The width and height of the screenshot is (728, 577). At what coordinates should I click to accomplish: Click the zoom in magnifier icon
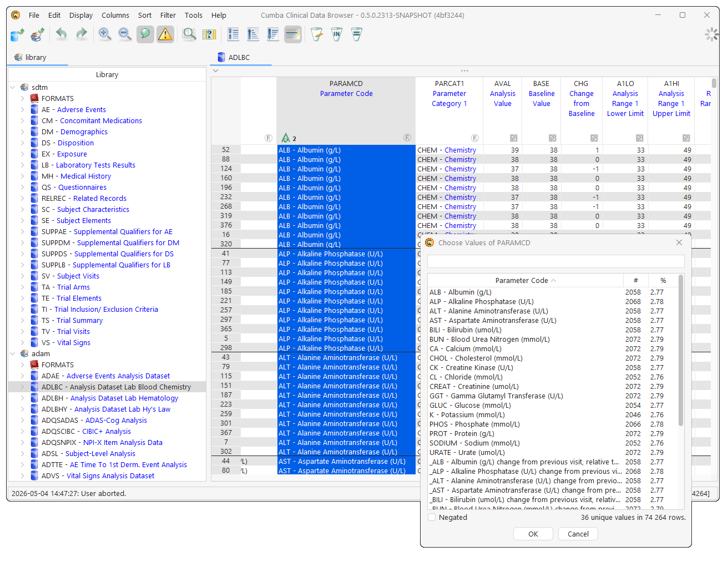[104, 34]
